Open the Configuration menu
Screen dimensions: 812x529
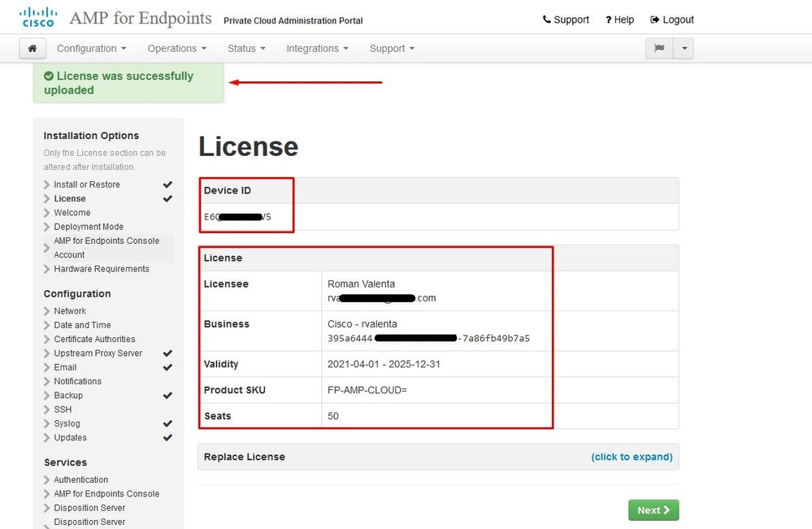pos(91,49)
